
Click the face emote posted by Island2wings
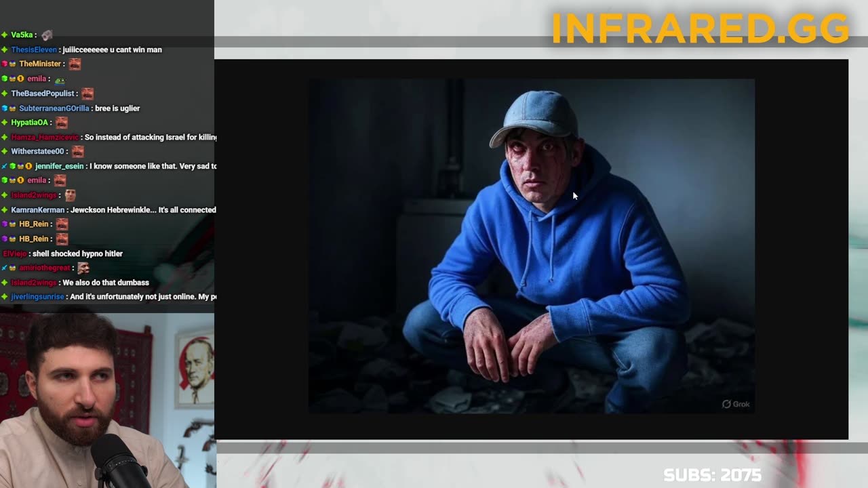(x=70, y=195)
